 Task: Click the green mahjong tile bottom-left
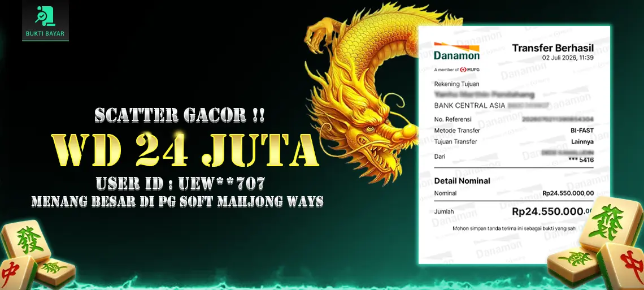tap(27, 241)
